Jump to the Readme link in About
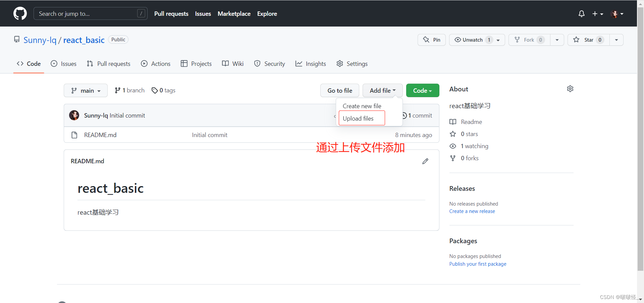Image resolution: width=644 pixels, height=303 pixels. coord(466,122)
